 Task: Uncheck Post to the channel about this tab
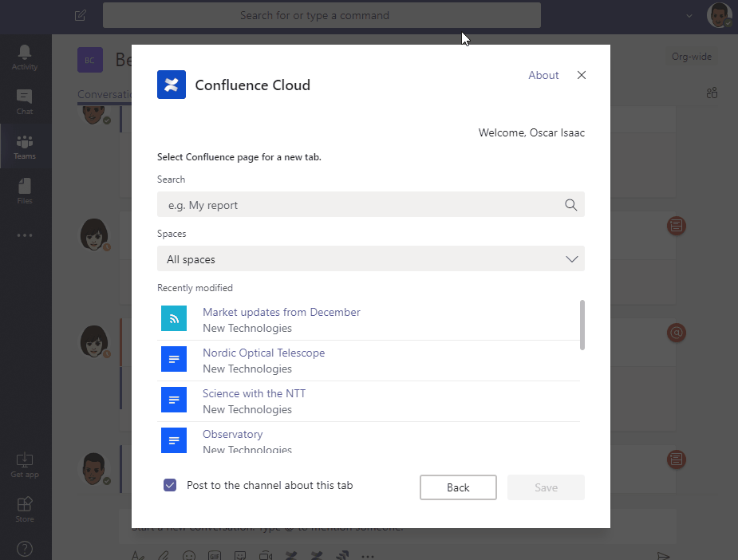click(170, 485)
